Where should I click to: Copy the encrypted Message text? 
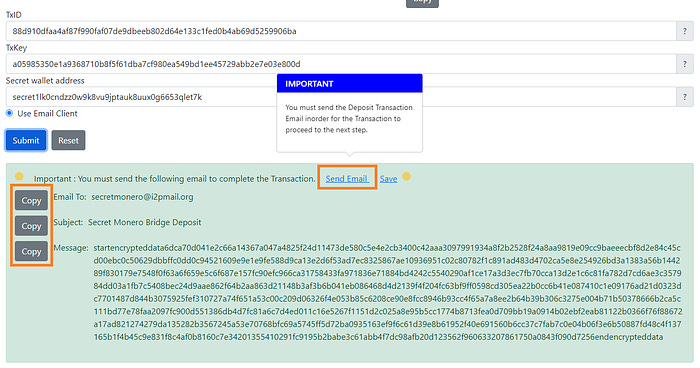pos(31,251)
